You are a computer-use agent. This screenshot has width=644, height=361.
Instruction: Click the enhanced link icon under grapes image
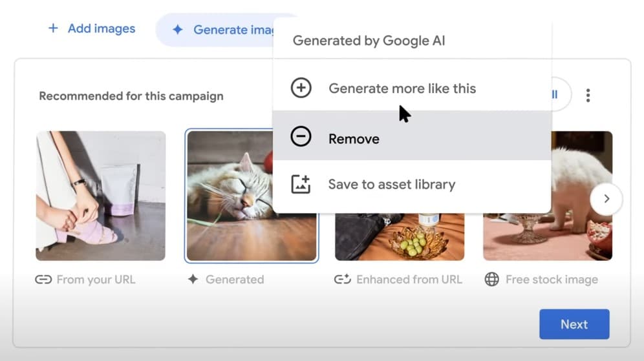click(x=342, y=280)
